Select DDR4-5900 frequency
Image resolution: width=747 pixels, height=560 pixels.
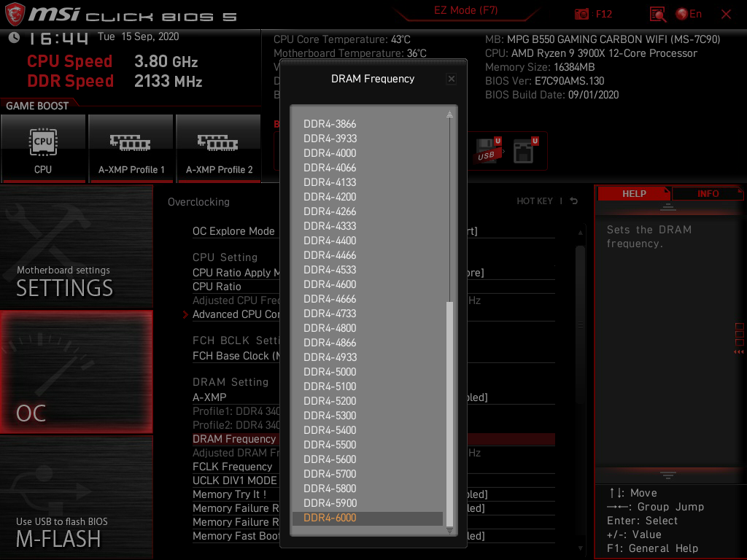(x=330, y=503)
